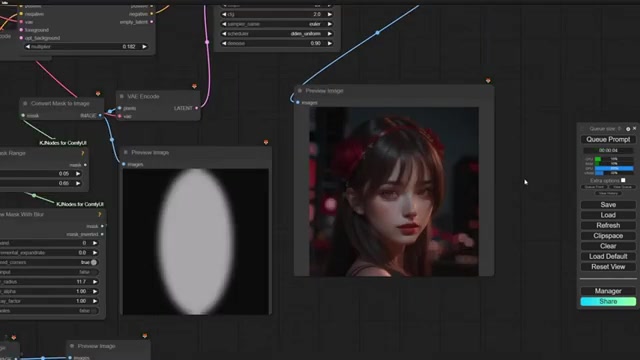Image resolution: width=640 pixels, height=360 pixels.
Task: Refresh node definitions
Action: (x=608, y=225)
